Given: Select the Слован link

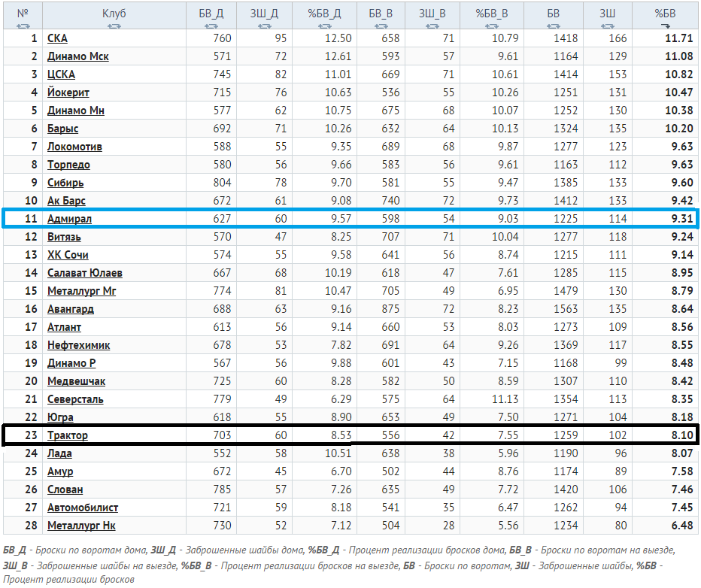Looking at the screenshot, I should tap(65, 489).
